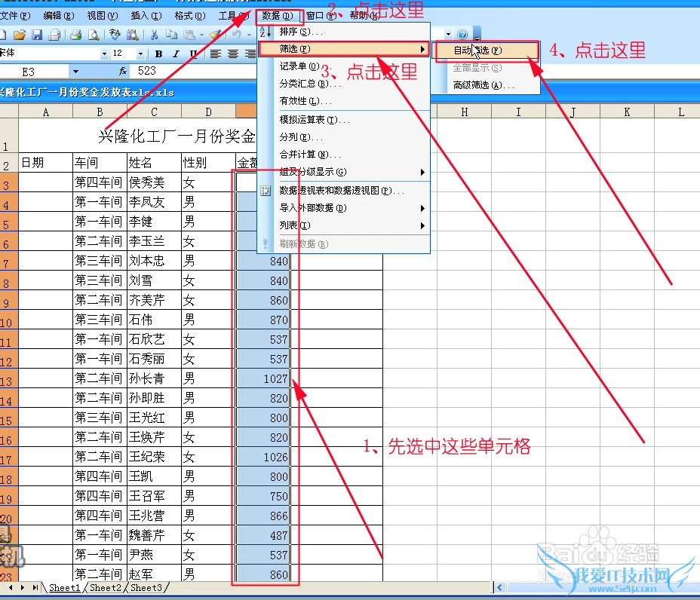This screenshot has width=700, height=600.
Task: Click the Print icon
Action: pos(76,35)
